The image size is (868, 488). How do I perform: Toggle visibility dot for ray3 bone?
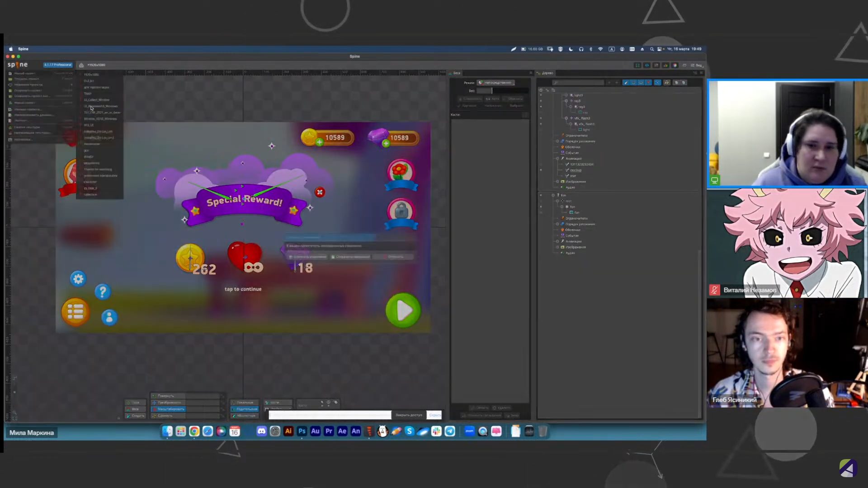point(541,101)
